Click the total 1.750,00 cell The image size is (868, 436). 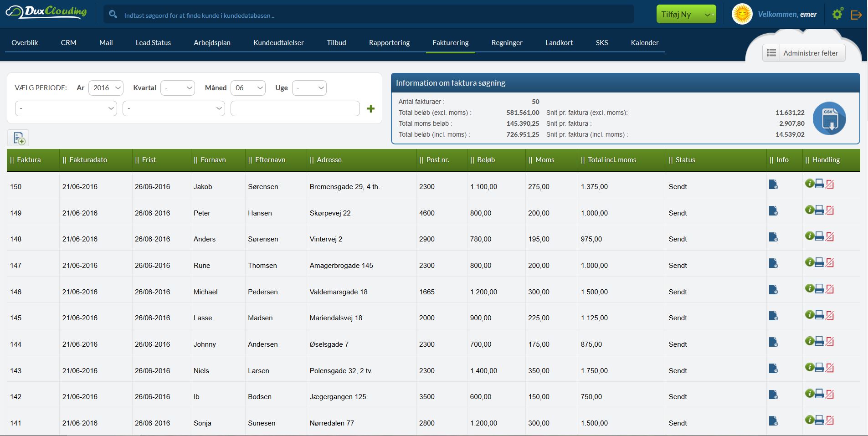coord(594,370)
